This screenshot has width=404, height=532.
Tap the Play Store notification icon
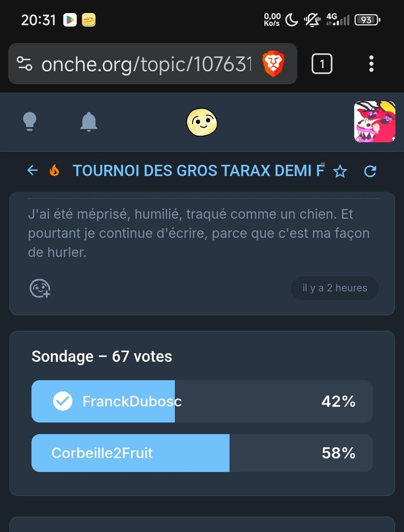coord(70,20)
